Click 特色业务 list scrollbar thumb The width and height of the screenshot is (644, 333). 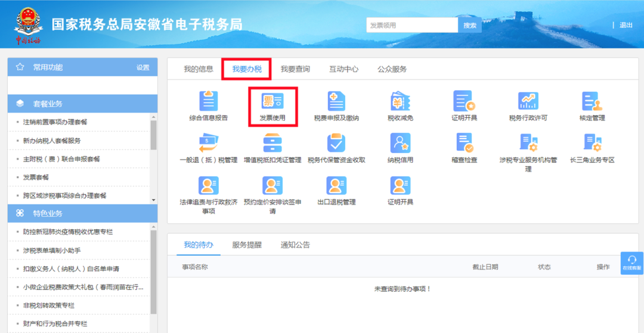tap(154, 272)
